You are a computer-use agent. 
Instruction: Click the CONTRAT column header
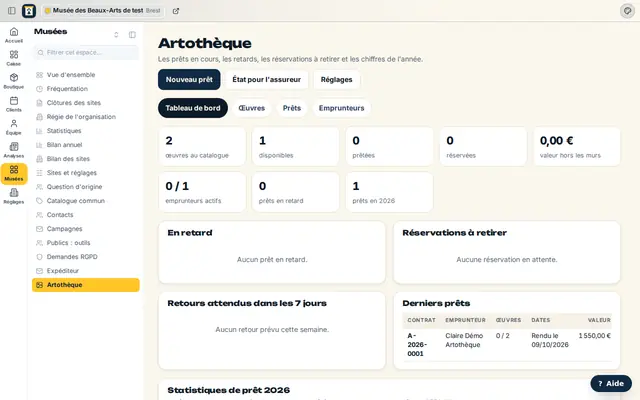tap(421, 320)
